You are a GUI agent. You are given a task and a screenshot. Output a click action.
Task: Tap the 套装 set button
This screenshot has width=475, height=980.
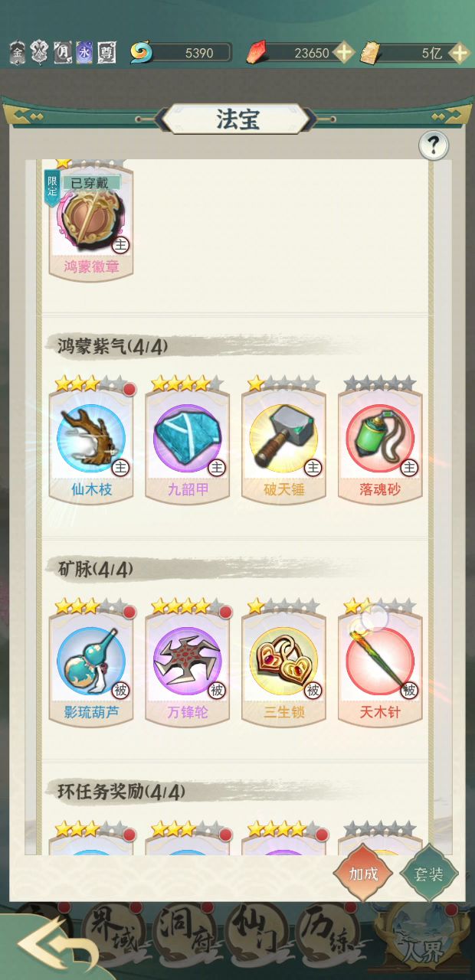click(x=429, y=874)
